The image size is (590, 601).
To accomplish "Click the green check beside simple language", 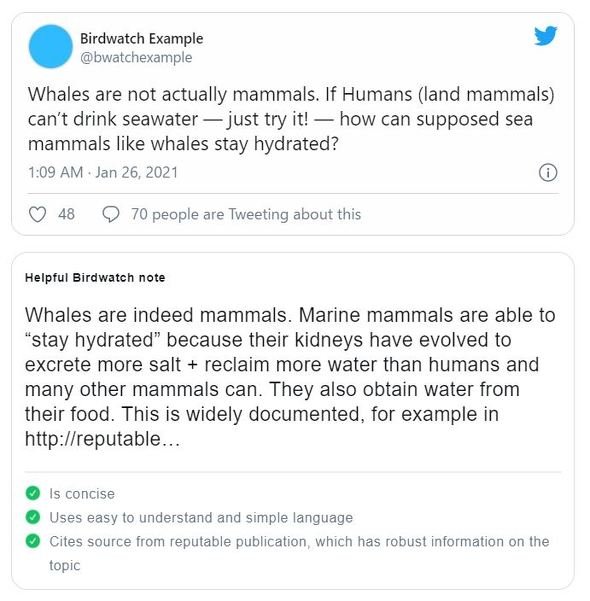I will pos(33,517).
